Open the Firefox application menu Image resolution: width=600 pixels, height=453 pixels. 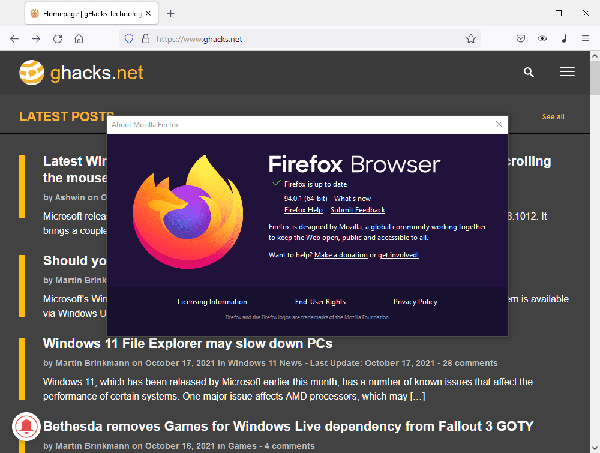[585, 39]
